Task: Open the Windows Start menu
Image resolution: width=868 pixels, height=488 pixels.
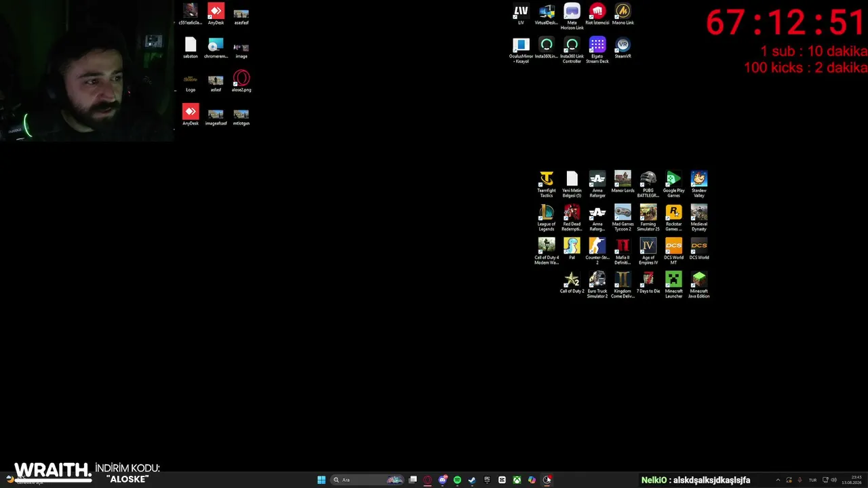Action: click(x=321, y=480)
